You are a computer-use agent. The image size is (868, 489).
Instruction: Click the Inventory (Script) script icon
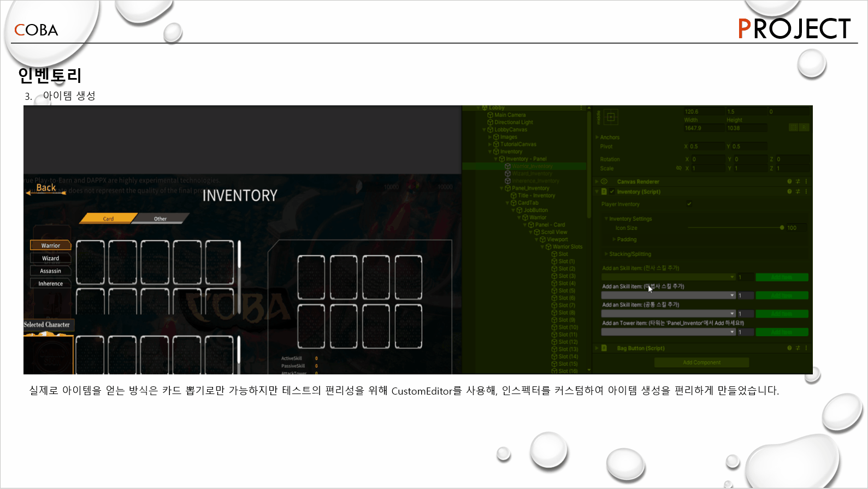click(604, 192)
